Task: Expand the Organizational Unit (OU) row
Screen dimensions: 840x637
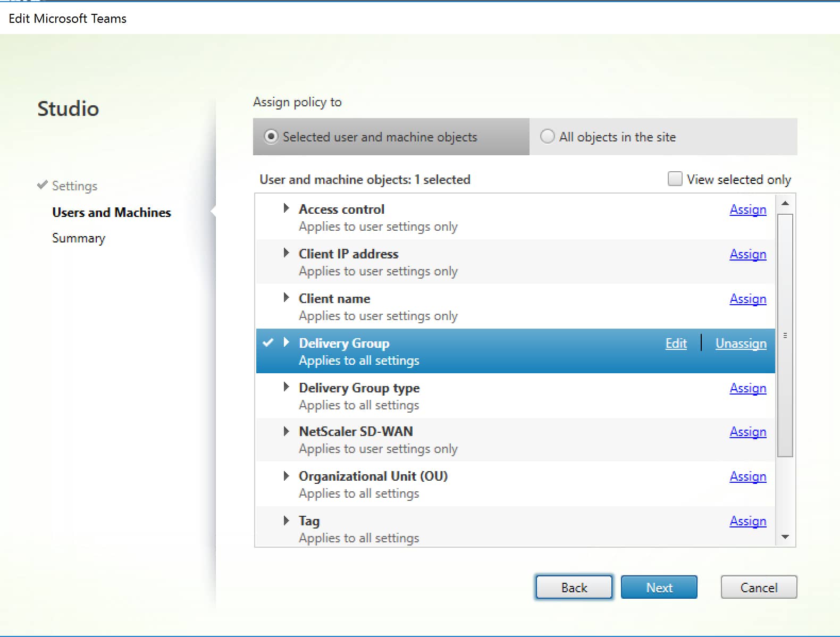Action: (x=286, y=475)
